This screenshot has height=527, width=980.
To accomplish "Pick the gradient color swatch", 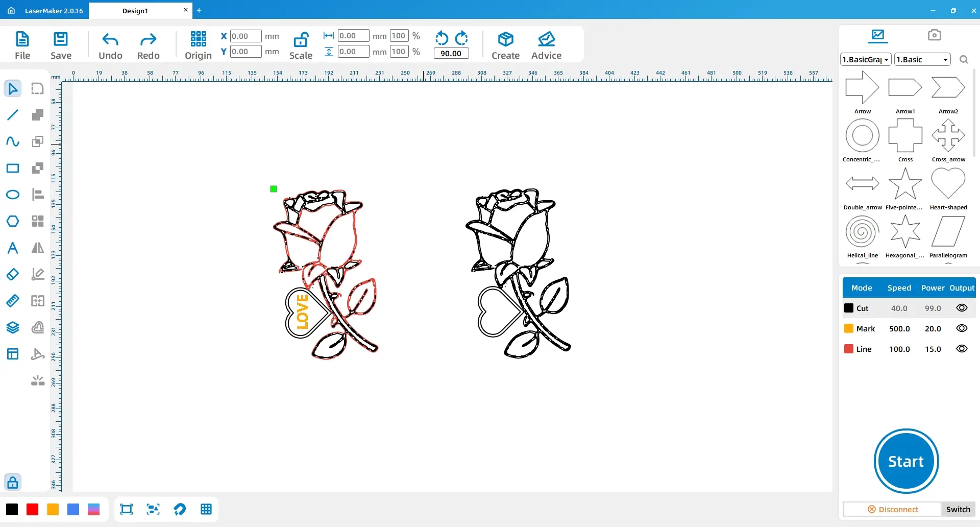I will point(93,509).
